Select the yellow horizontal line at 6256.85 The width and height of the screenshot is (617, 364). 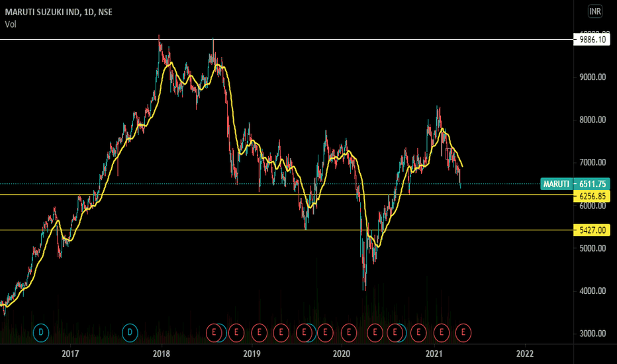(287, 195)
